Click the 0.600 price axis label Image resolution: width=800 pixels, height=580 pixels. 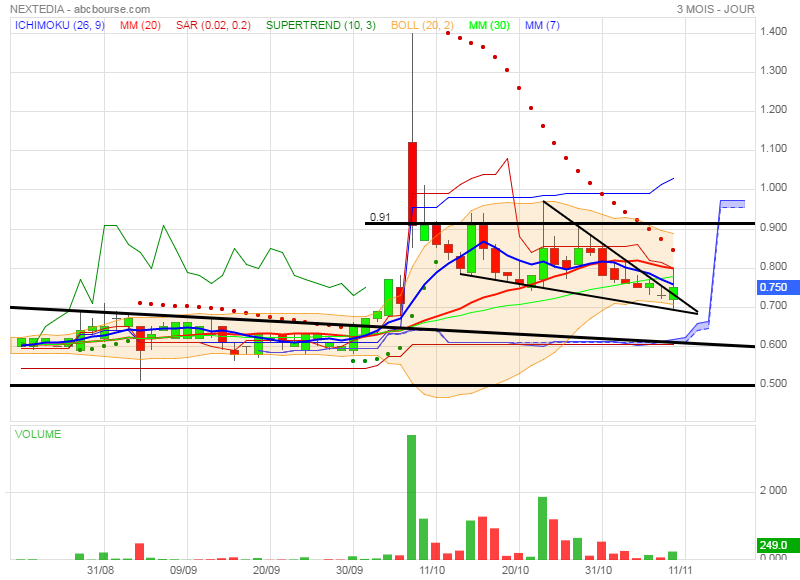coord(773,344)
